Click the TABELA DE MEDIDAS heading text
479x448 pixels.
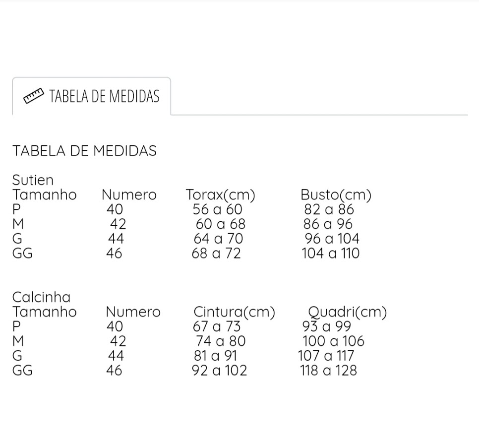tap(84, 151)
